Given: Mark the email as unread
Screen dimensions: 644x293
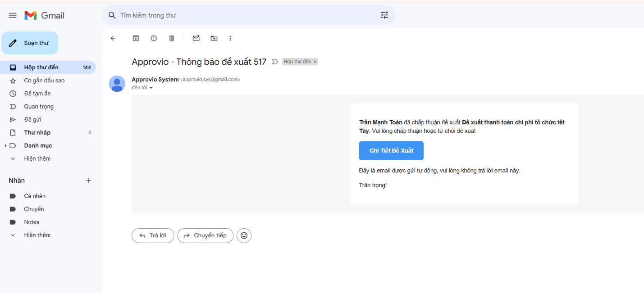Looking at the screenshot, I should click(x=196, y=38).
